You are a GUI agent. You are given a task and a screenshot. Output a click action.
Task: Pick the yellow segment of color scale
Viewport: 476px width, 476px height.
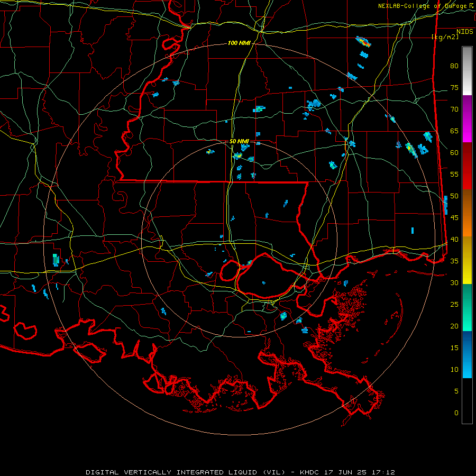(467, 260)
